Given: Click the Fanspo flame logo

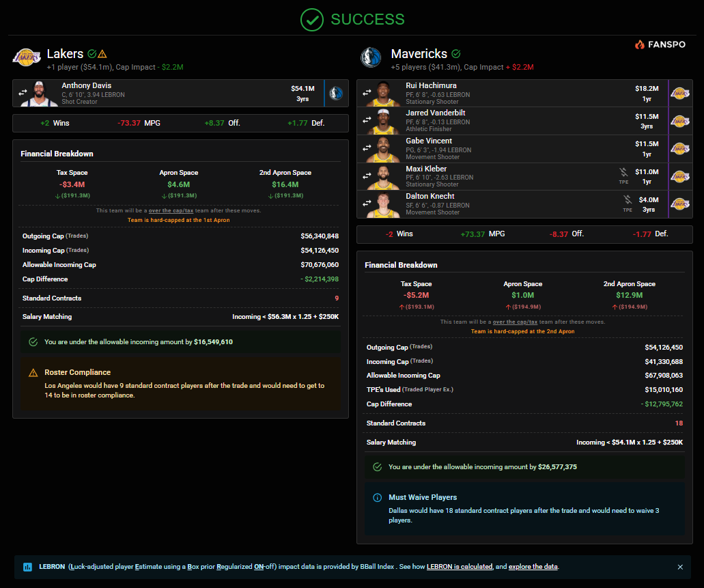Looking at the screenshot, I should (x=640, y=44).
